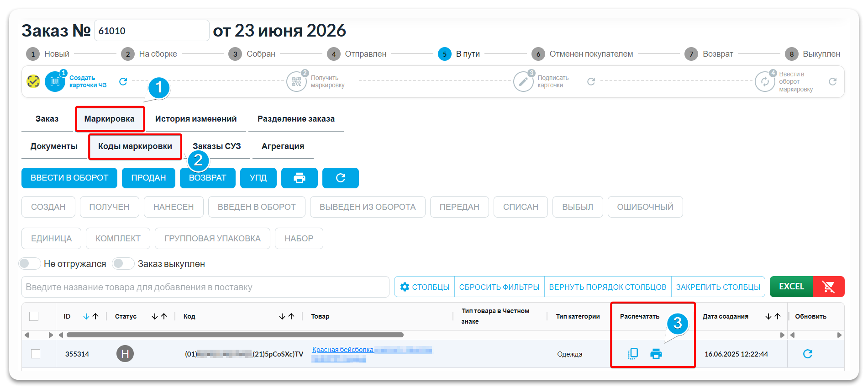Click the 'Н' status badge in row 355314
The width and height of the screenshot is (868, 389).
(125, 354)
